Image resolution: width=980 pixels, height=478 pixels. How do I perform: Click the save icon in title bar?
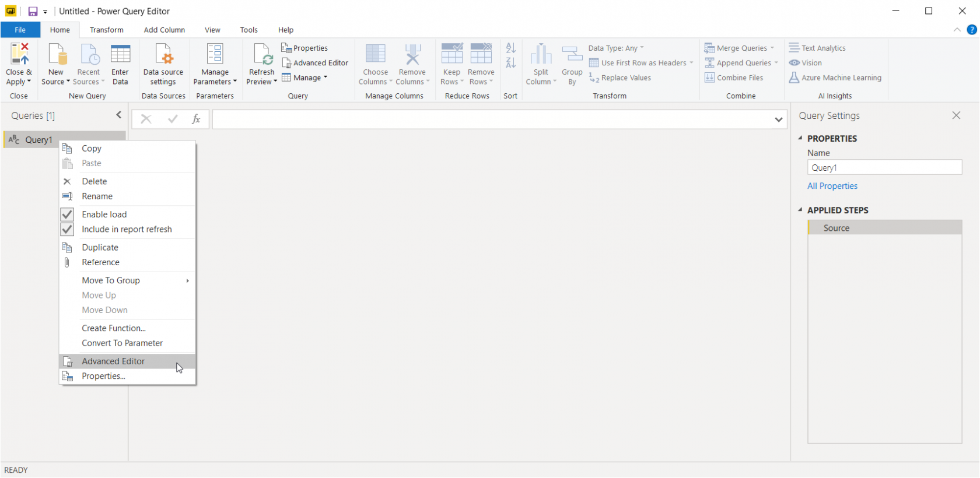[33, 11]
